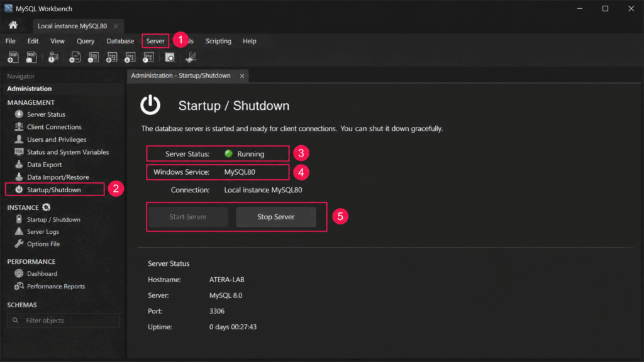Open the File menu

[x=10, y=41]
